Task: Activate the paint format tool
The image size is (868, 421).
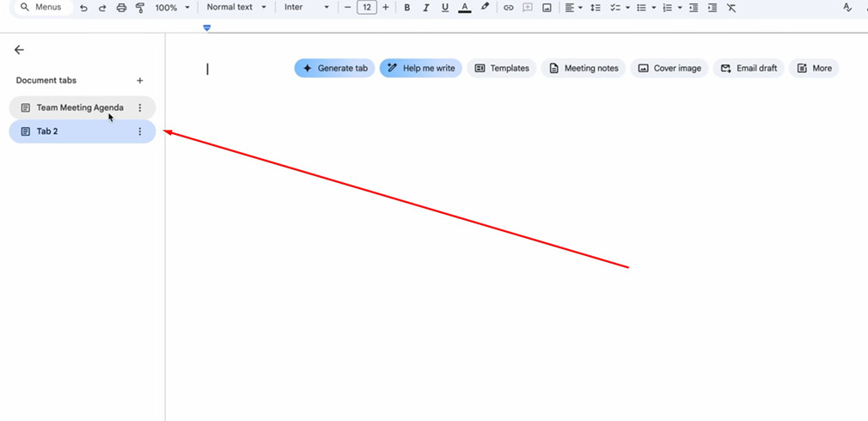Action: 140,8
